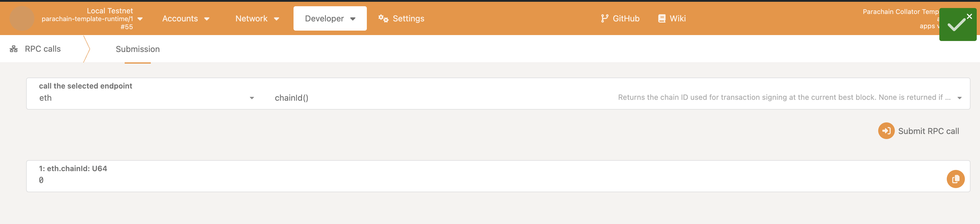This screenshot has width=980, height=224.
Task: Open the chainId() method dropdown arrow
Action: [959, 98]
